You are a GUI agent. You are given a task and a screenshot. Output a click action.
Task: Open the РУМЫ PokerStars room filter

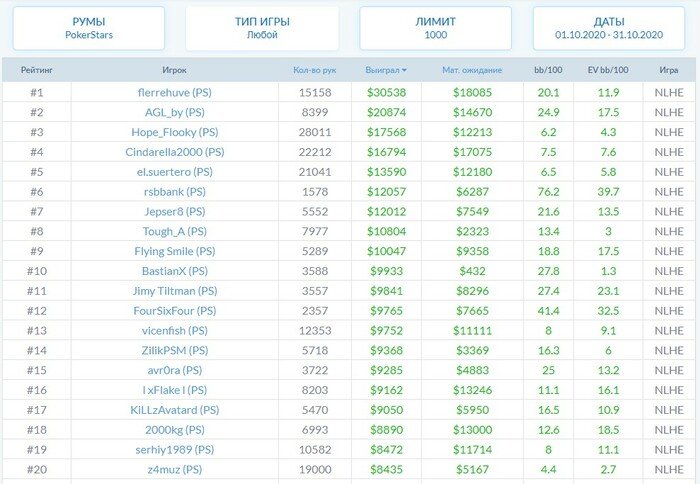89,28
